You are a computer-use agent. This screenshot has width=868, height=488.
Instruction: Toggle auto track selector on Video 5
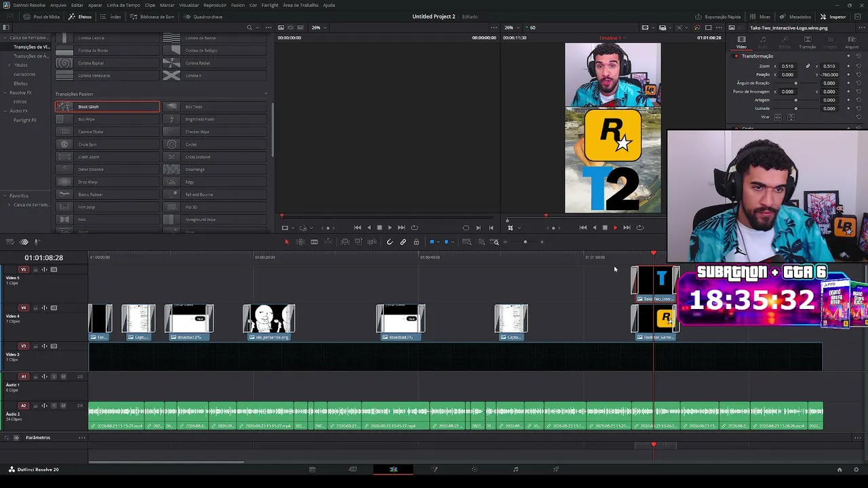pos(45,270)
